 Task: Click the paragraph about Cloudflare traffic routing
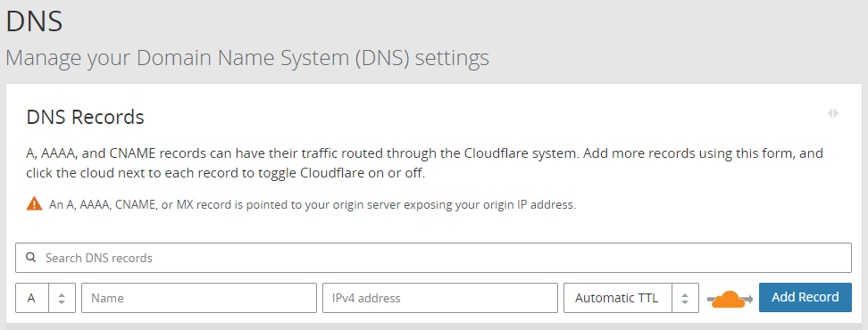[x=424, y=163]
